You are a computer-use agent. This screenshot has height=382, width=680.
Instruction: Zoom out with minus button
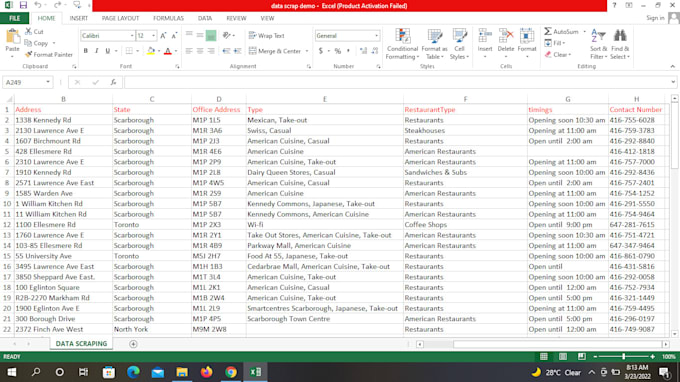[595, 356]
